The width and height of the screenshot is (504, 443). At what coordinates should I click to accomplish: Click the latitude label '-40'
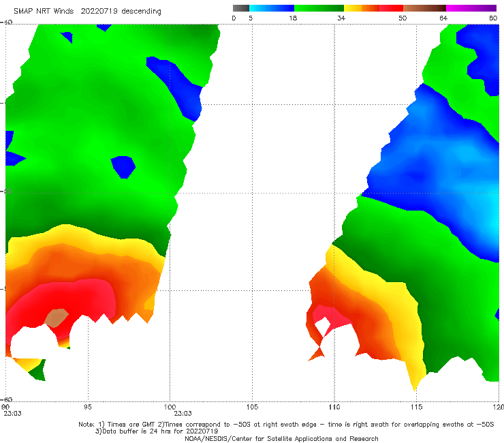6,22
